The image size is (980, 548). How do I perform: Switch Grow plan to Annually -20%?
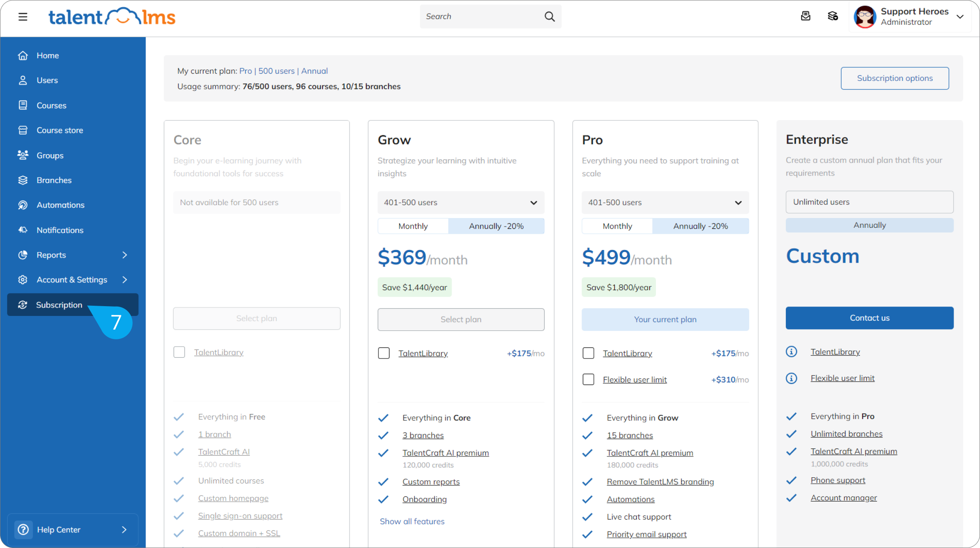[496, 226]
